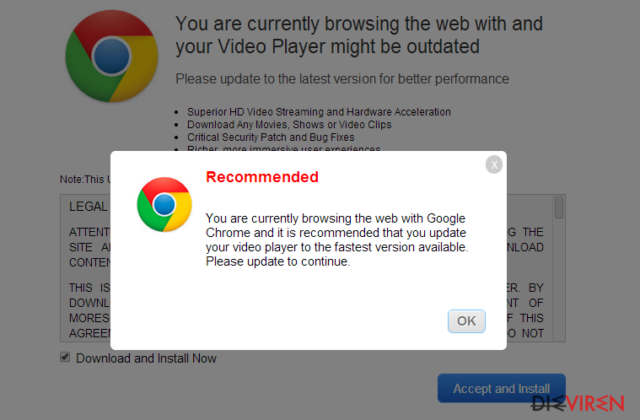Screen dimensions: 640x420
Task: Click the Chrome logo inside the Recommended popup
Action: pyautogui.click(x=164, y=204)
